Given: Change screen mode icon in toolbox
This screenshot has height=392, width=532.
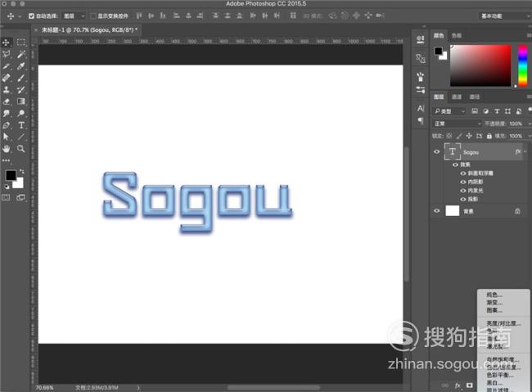Looking at the screenshot, I should [20, 197].
